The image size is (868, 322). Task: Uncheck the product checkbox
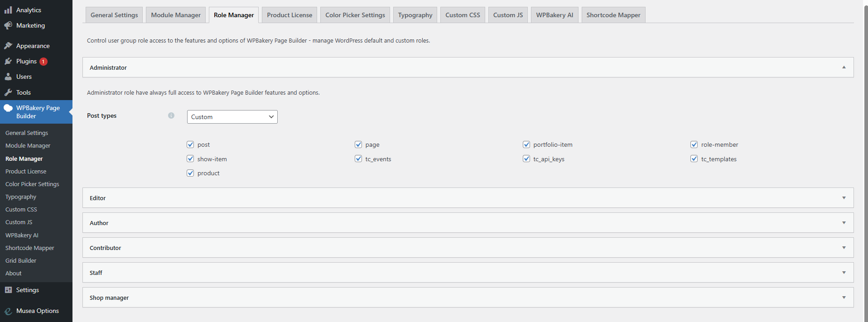click(190, 173)
